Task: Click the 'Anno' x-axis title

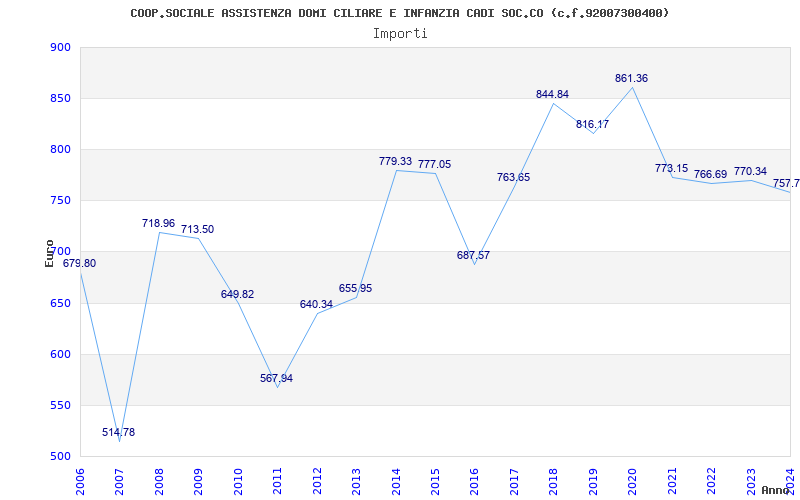Action: (776, 490)
